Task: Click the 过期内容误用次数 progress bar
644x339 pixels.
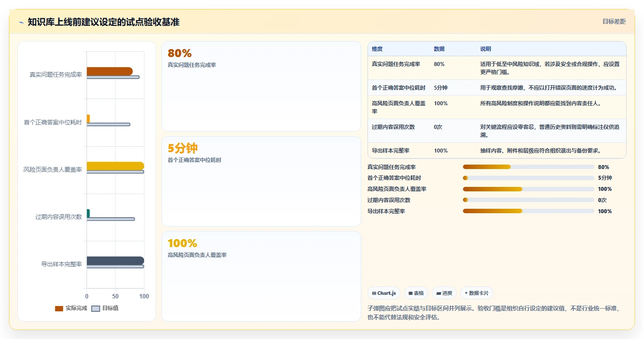Action: (528, 200)
